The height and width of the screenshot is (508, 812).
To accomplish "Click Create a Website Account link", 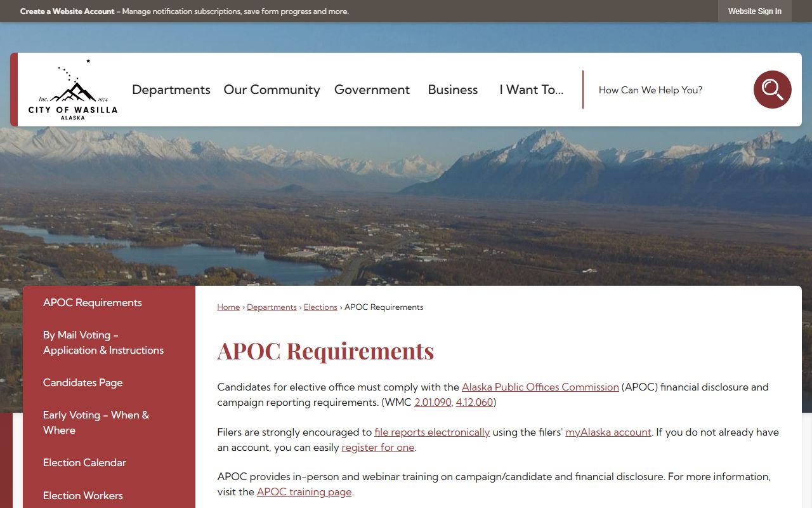I will [67, 11].
